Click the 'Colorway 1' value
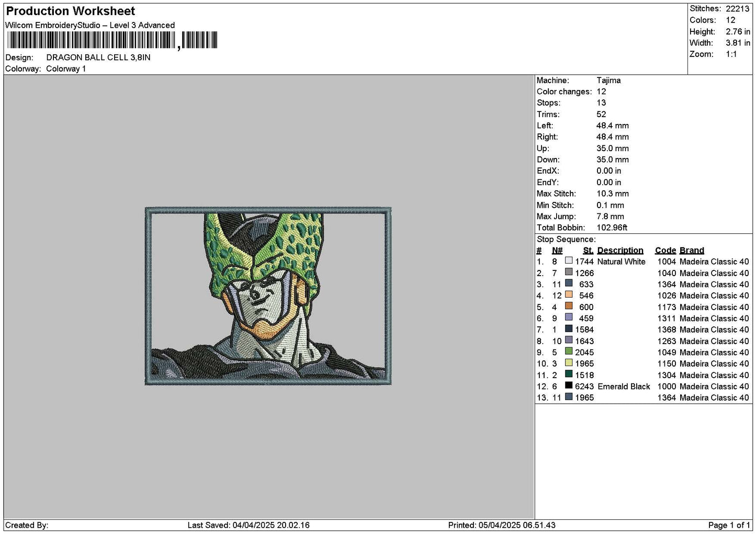Screen dimensions: 756x534 [66, 69]
